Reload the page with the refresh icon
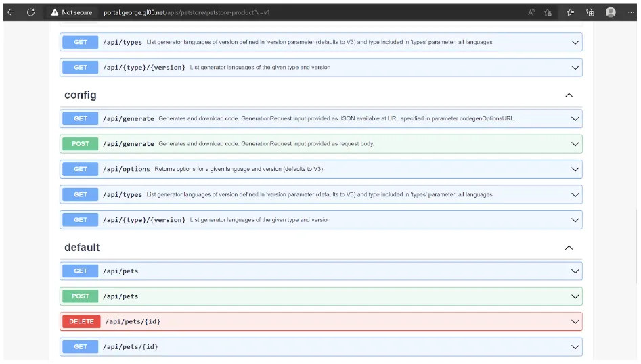 point(30,12)
